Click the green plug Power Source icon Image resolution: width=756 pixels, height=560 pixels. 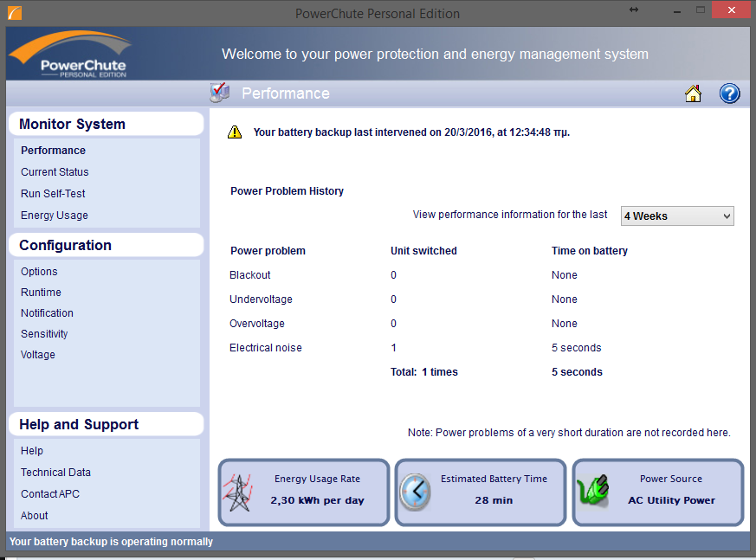coord(593,491)
